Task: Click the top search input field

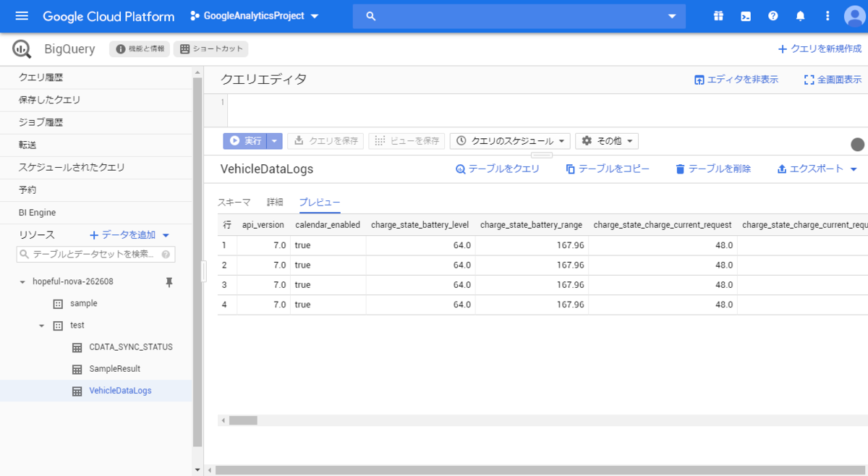Action: pyautogui.click(x=519, y=16)
